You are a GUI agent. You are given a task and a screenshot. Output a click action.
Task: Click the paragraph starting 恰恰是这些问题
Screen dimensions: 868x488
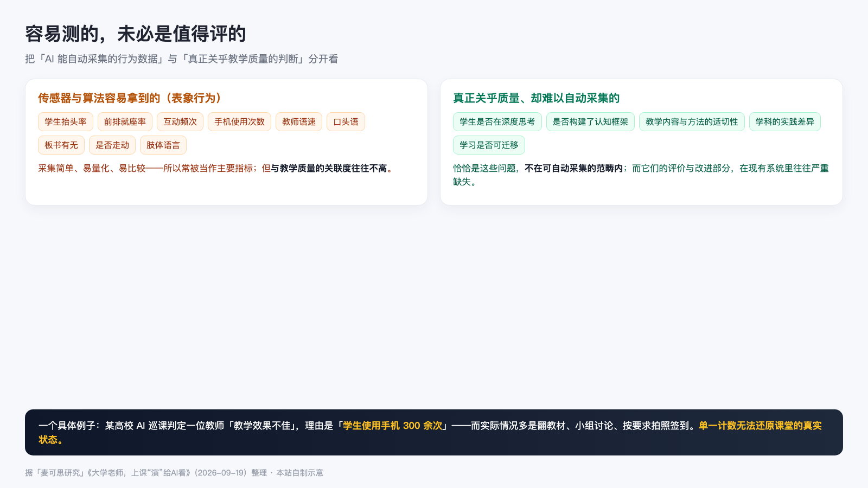tap(641, 175)
